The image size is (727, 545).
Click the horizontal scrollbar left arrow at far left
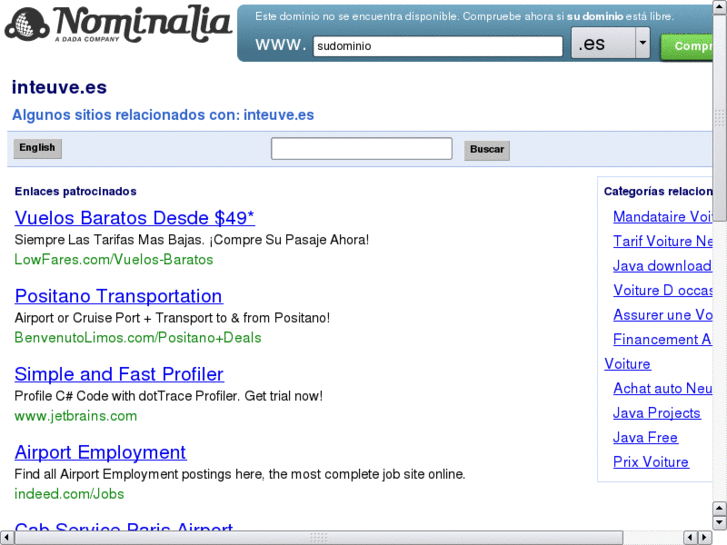click(x=6, y=538)
